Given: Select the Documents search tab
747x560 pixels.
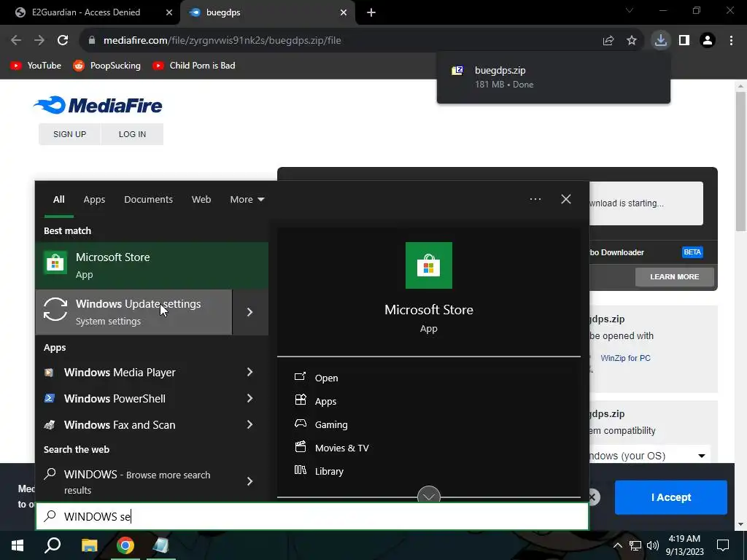Looking at the screenshot, I should 148,200.
